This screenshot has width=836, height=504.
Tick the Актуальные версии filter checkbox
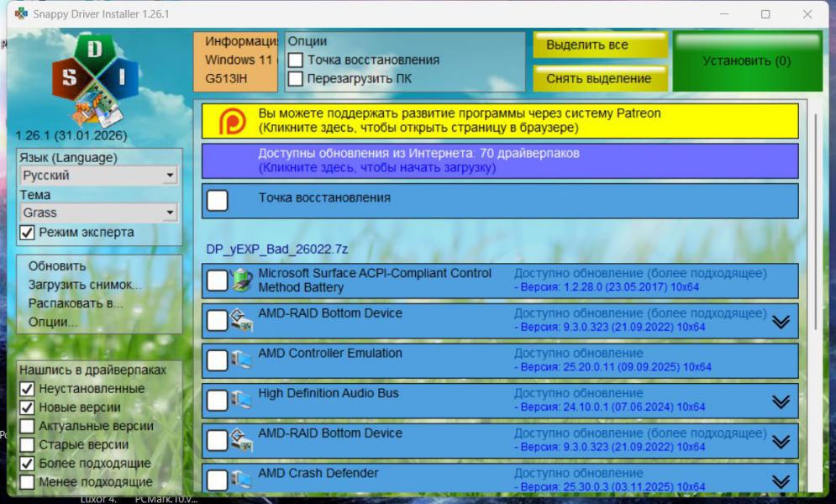click(x=28, y=426)
